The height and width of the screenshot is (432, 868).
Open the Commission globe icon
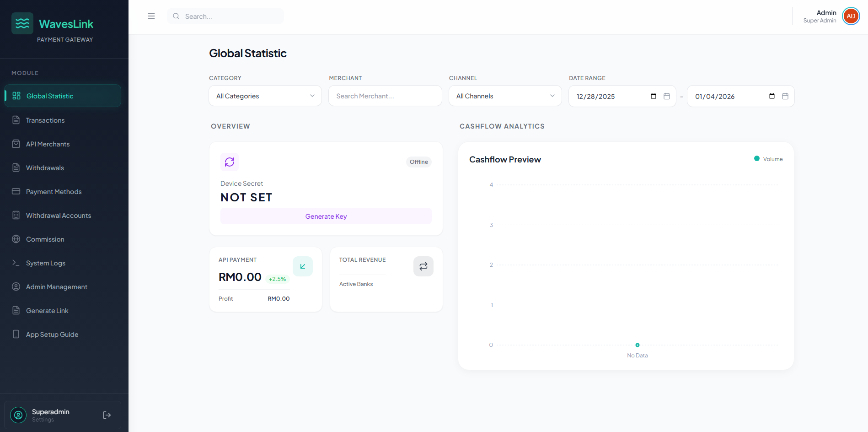click(x=16, y=239)
